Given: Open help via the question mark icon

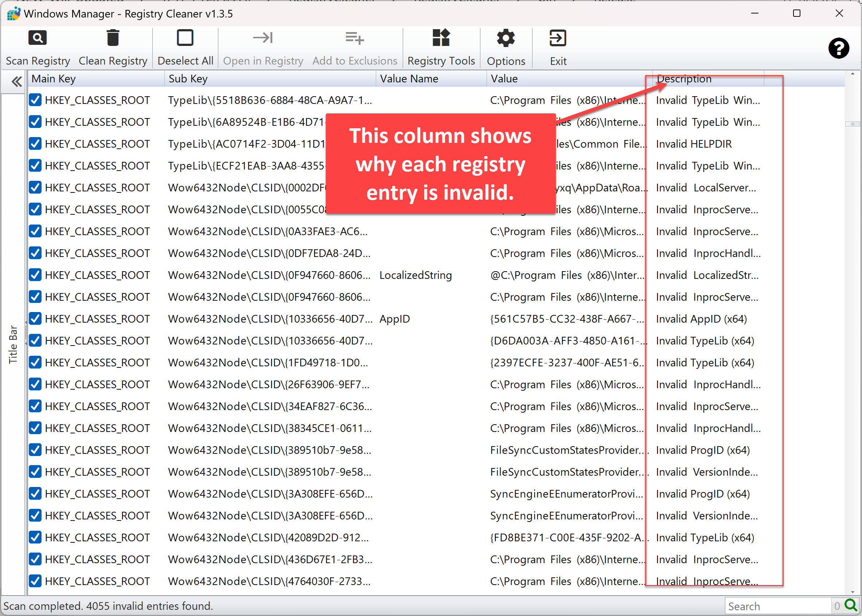Looking at the screenshot, I should point(838,48).
